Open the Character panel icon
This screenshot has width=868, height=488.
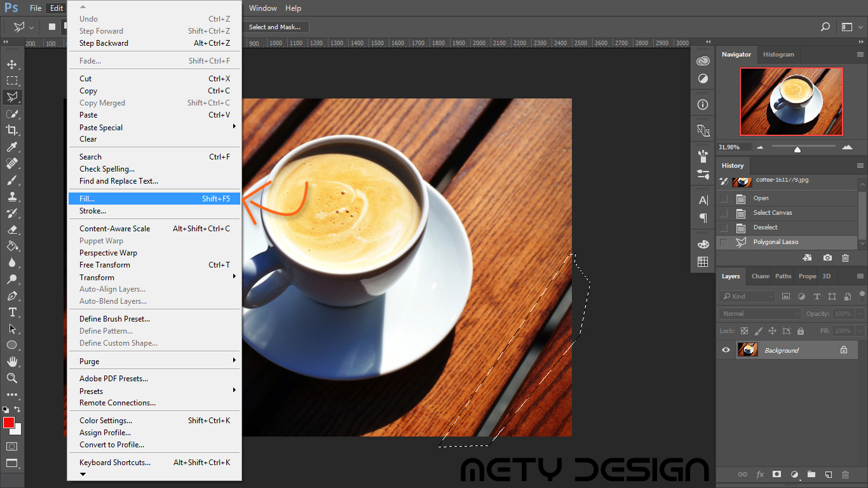(703, 200)
